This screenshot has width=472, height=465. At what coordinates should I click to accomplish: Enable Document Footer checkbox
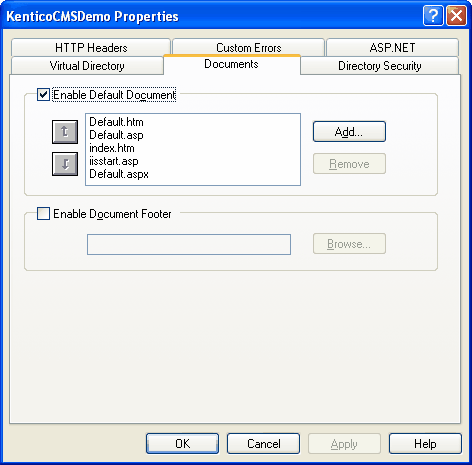coord(43,214)
